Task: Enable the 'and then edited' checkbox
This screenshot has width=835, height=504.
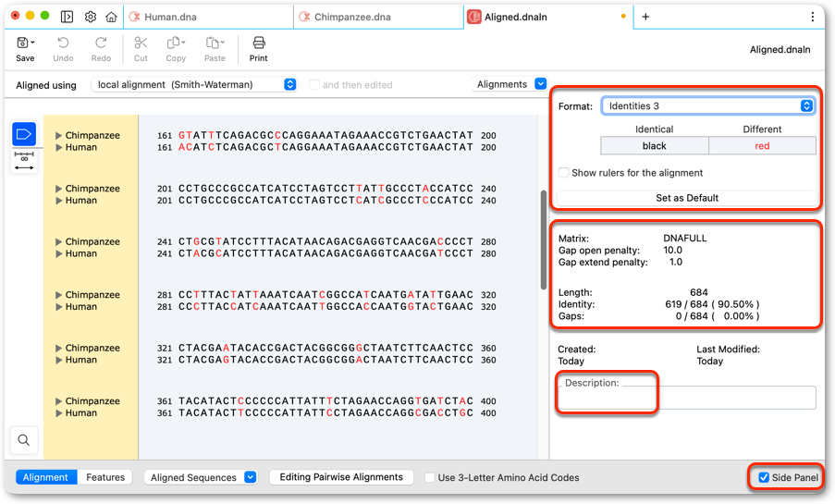Action: click(314, 85)
